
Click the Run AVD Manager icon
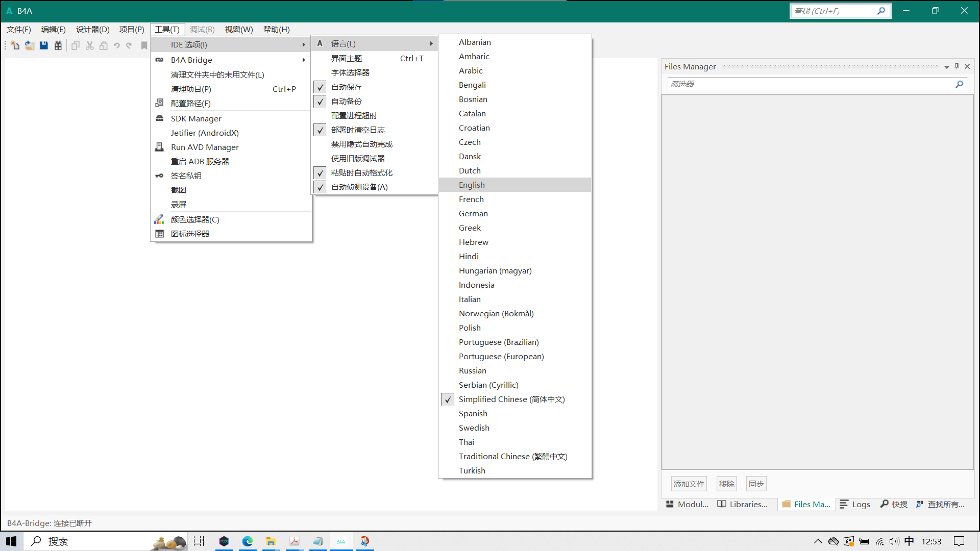point(159,147)
